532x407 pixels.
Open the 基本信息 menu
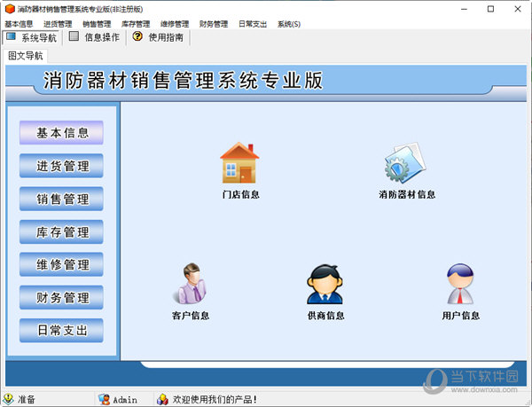(19, 24)
